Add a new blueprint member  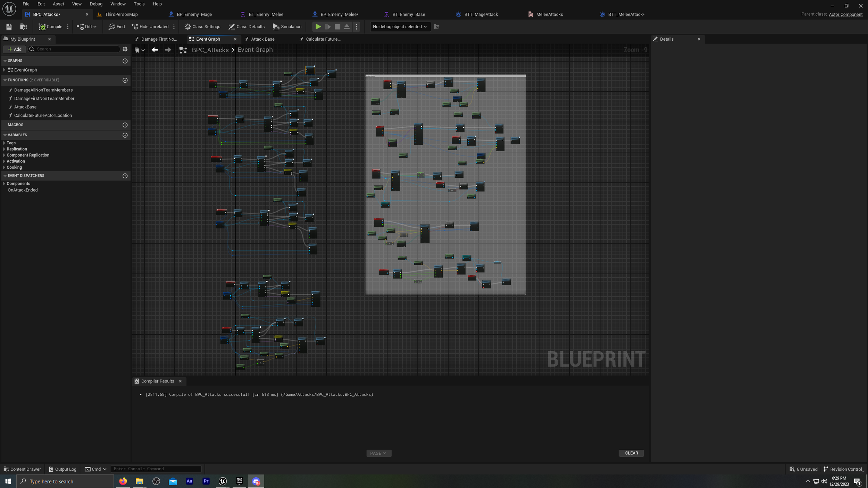[14, 49]
